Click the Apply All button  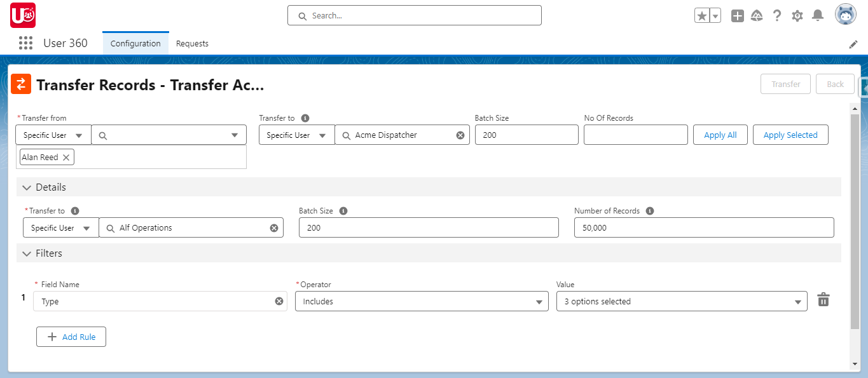720,135
